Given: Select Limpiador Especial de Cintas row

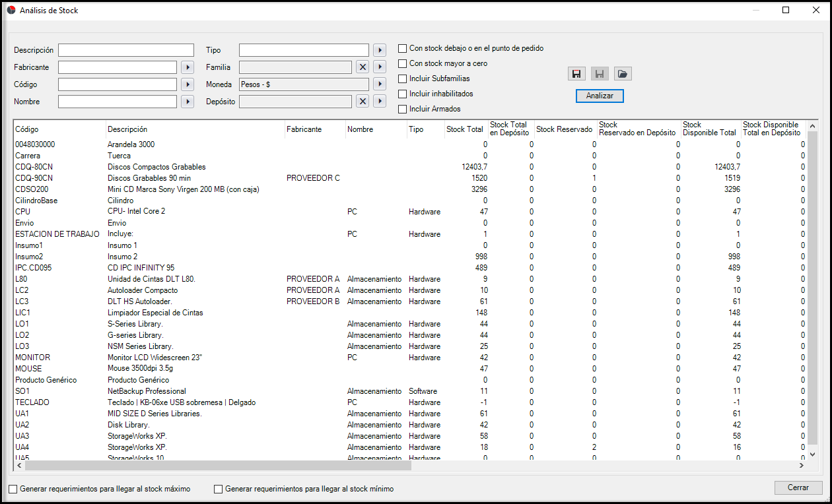Looking at the screenshot, I should point(409,313).
